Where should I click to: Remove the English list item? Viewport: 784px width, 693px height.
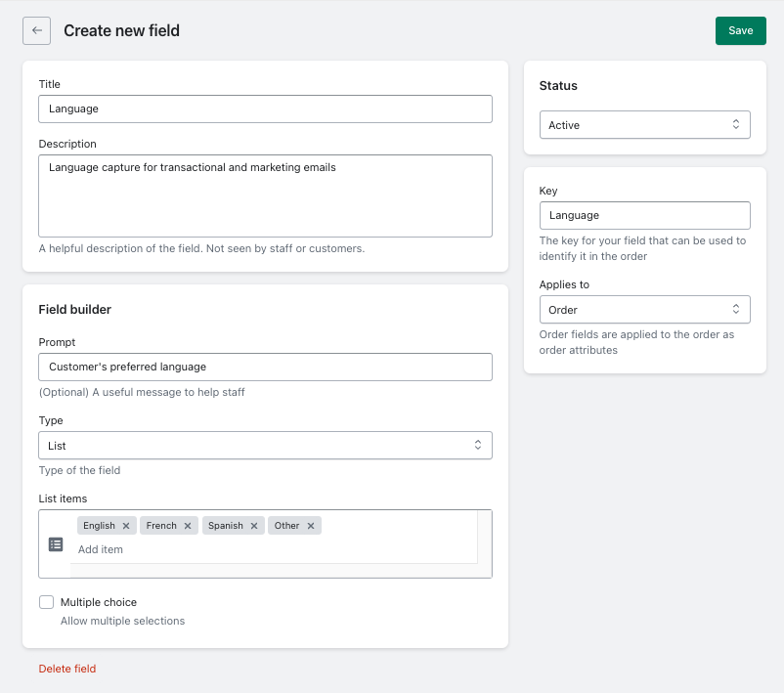pos(126,525)
